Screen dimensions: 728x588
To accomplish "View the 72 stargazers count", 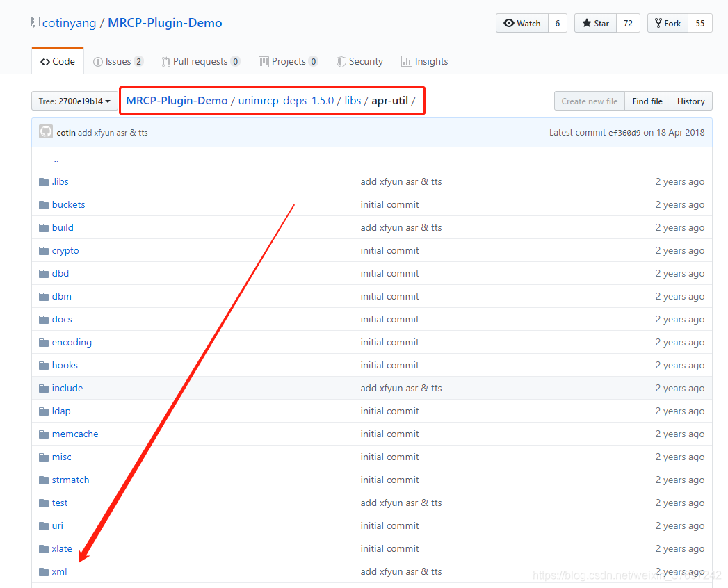I will pyautogui.click(x=628, y=23).
